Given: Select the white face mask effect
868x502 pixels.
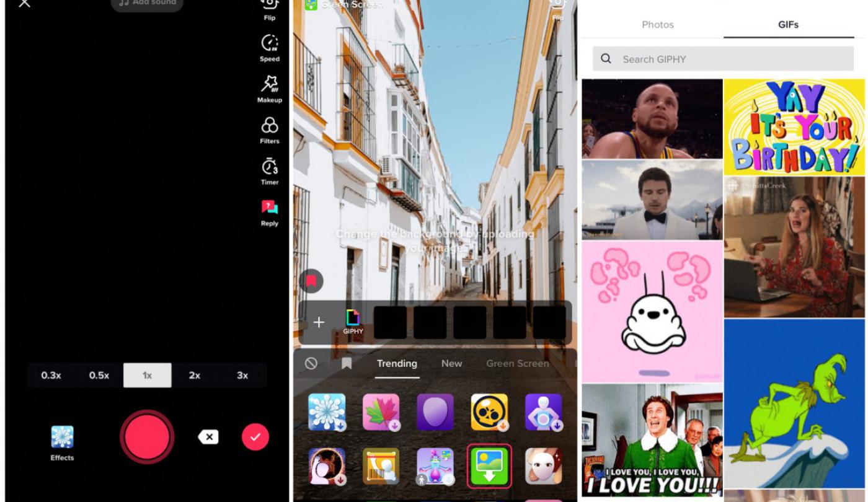Looking at the screenshot, I should coord(544,467).
